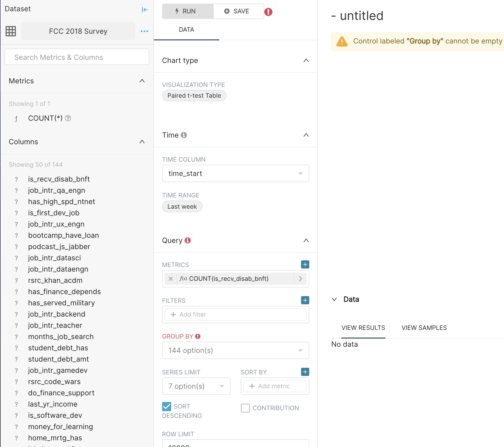This screenshot has width=504, height=447.
Task: Collapse the Dataset panel with arrow icon
Action: pyautogui.click(x=145, y=9)
